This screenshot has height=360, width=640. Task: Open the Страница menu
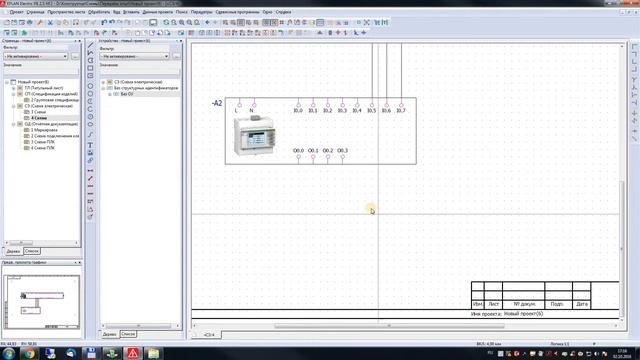[x=36, y=12]
